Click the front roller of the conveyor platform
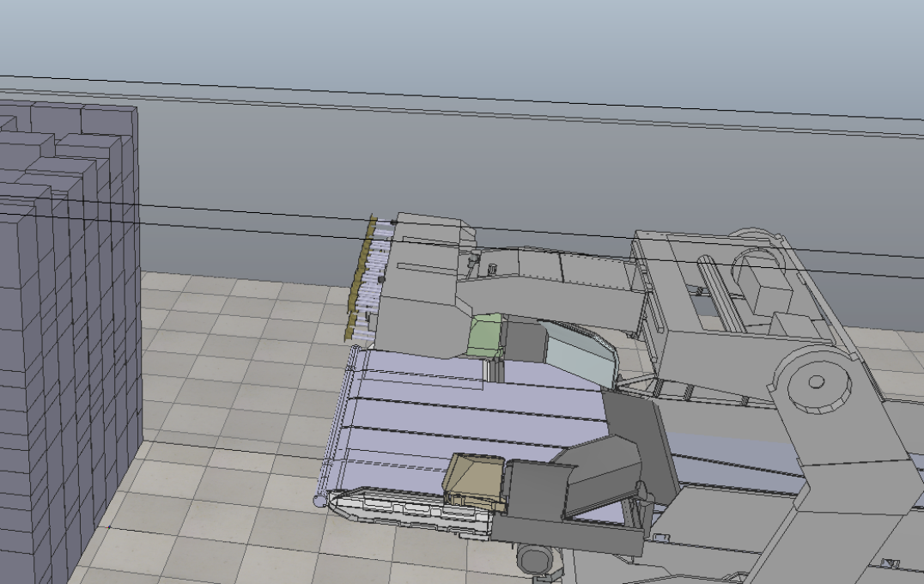Viewport: 924px width, 584px height. [337, 424]
